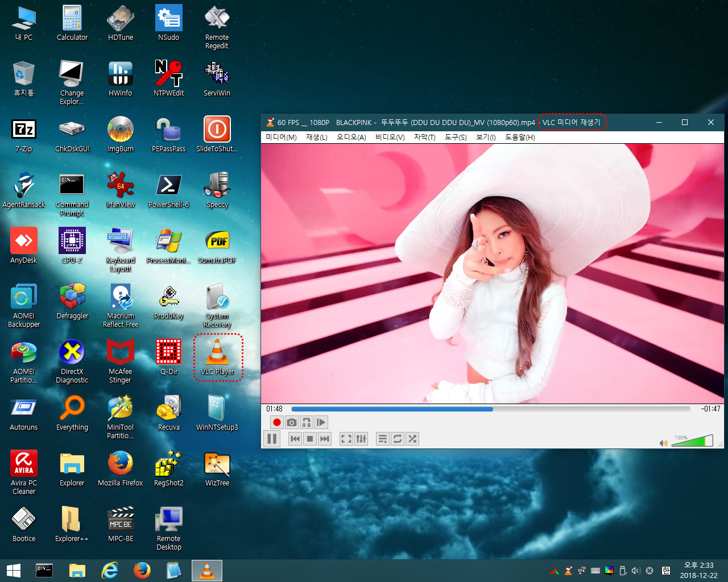Skip to next media track
The image size is (728, 582).
tap(325, 439)
